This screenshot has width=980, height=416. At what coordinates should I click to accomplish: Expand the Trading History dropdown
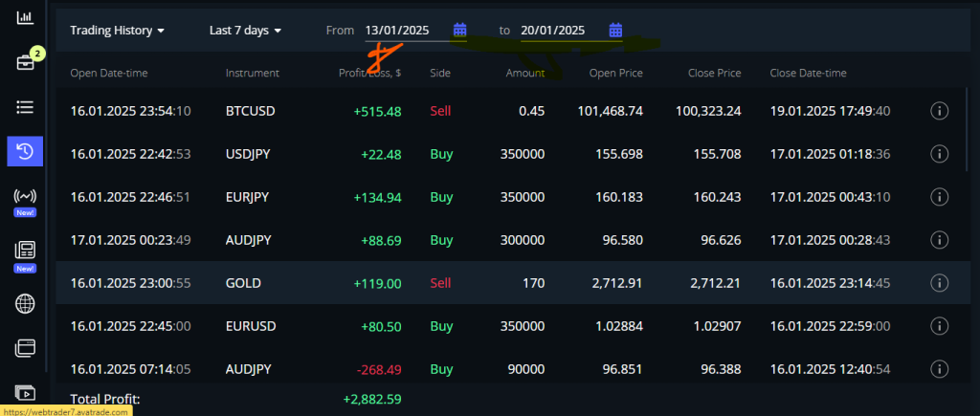(118, 31)
